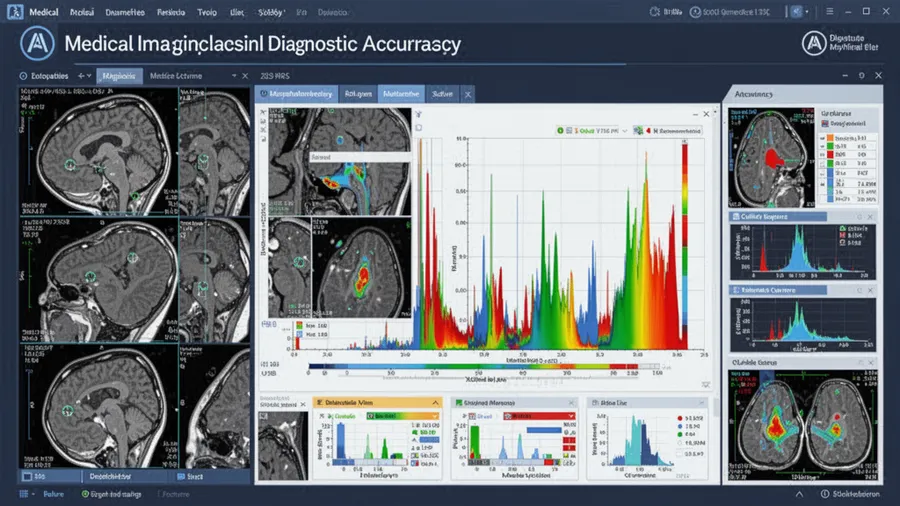This screenshot has width=900, height=506.
Task: Open the Tvoip menu in the menu bar
Action: (x=207, y=12)
